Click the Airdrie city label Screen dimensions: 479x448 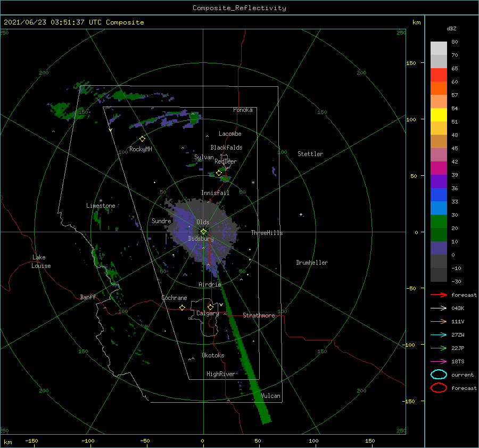210,284
